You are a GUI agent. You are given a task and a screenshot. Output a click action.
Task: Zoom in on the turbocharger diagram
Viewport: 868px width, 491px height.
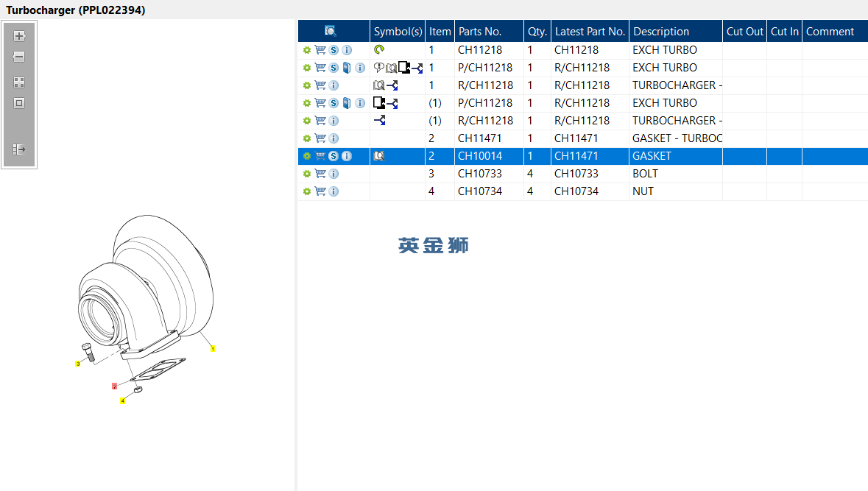pos(19,36)
